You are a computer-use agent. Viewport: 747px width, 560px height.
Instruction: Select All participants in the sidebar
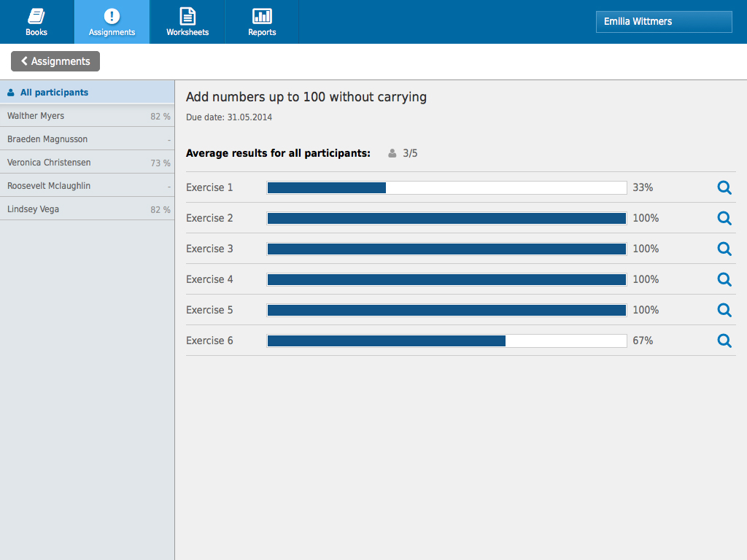[87, 93]
